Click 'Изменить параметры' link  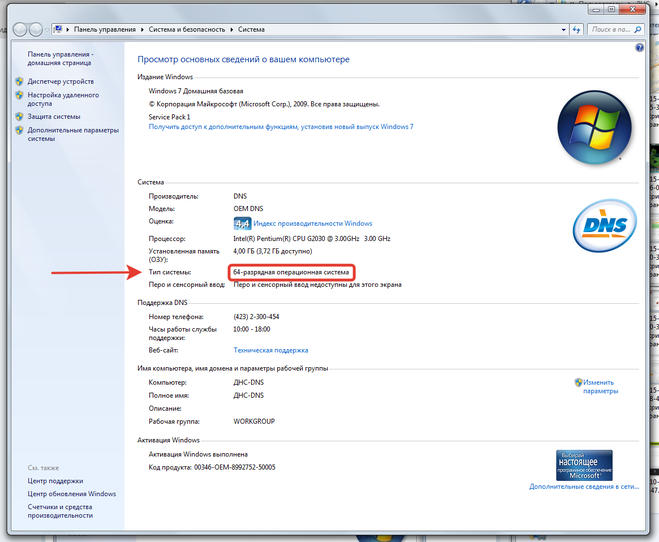point(600,387)
